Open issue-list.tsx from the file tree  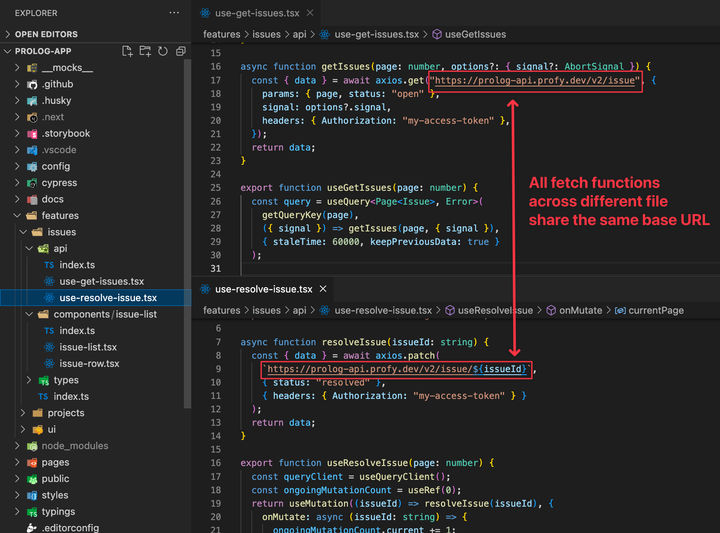tap(88, 347)
